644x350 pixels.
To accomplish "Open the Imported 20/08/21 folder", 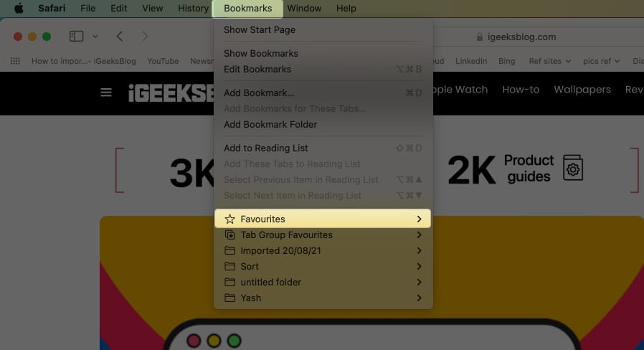I will pyautogui.click(x=323, y=250).
